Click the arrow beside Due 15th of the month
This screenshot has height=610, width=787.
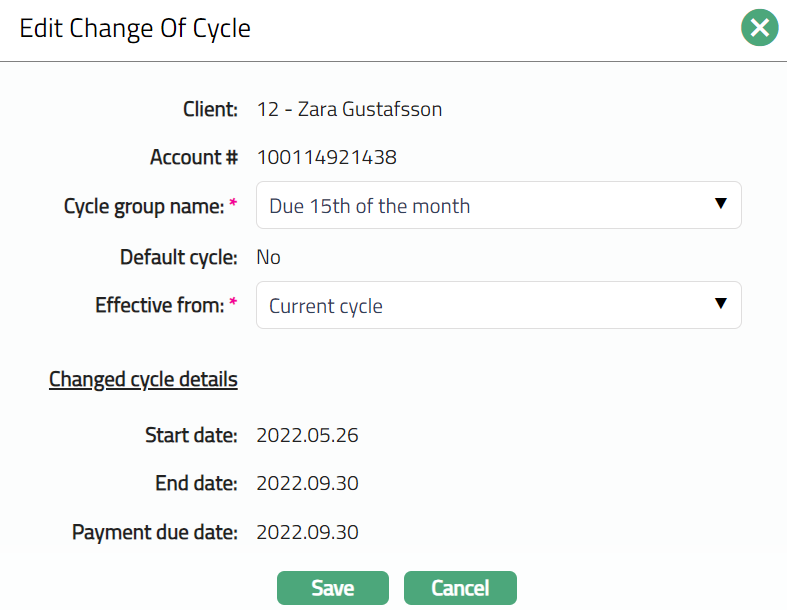tap(720, 205)
